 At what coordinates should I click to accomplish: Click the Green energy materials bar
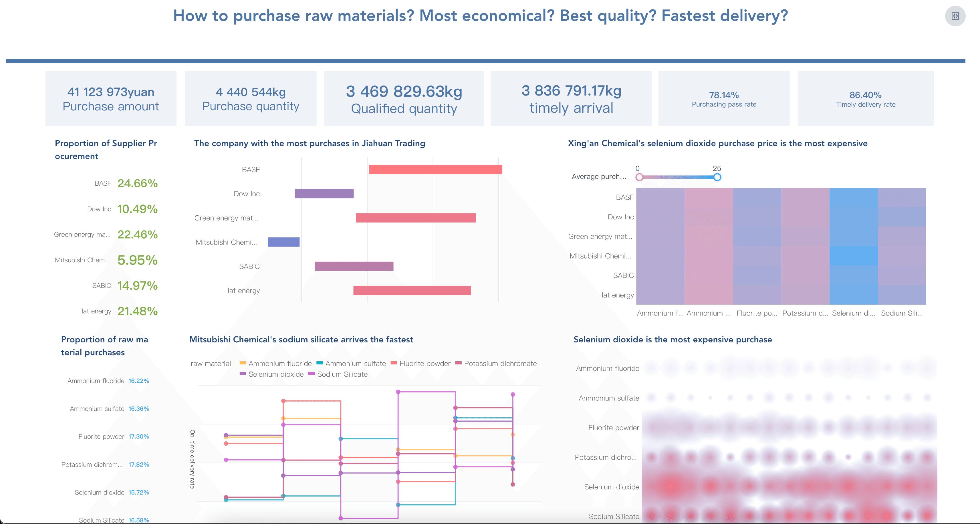tap(415, 218)
